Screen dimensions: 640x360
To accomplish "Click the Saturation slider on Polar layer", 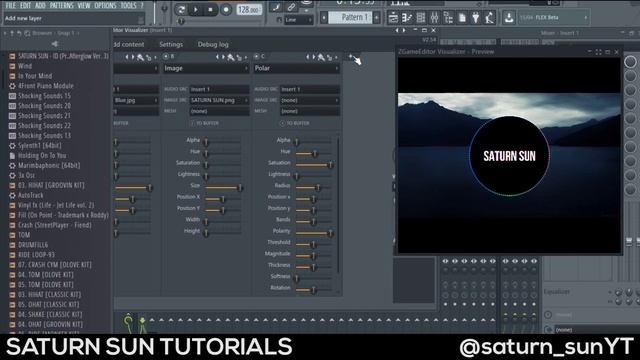I will coord(313,164).
